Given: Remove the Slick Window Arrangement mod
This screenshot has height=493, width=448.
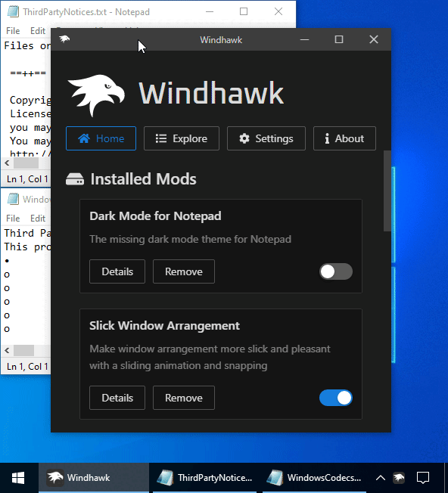Looking at the screenshot, I should point(184,398).
